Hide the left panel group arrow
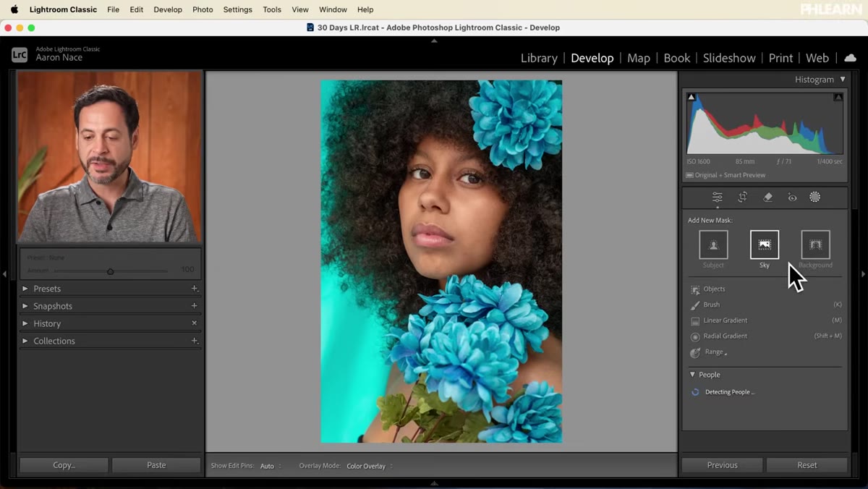This screenshot has height=489, width=868. [4, 274]
